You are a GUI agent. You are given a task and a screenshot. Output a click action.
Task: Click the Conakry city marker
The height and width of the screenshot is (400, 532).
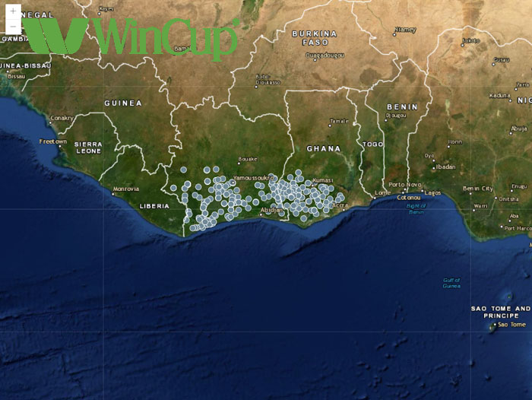click(x=49, y=124)
